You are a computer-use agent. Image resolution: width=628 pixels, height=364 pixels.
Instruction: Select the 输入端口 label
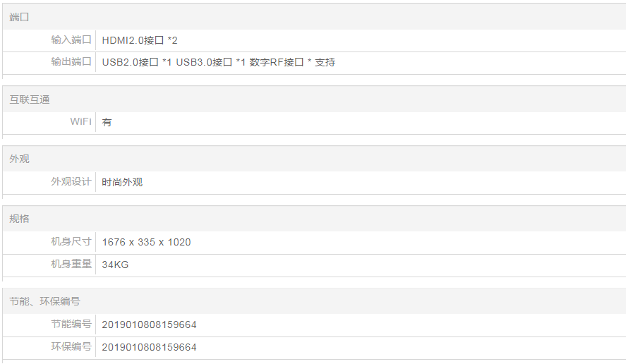coord(71,40)
